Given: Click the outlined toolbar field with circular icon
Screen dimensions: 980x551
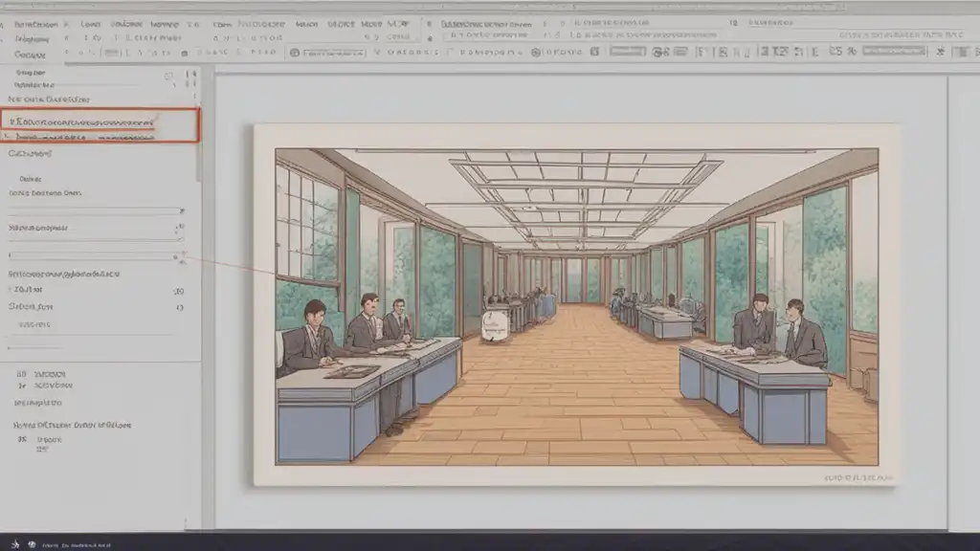Looking at the screenshot, I should pos(327,54).
